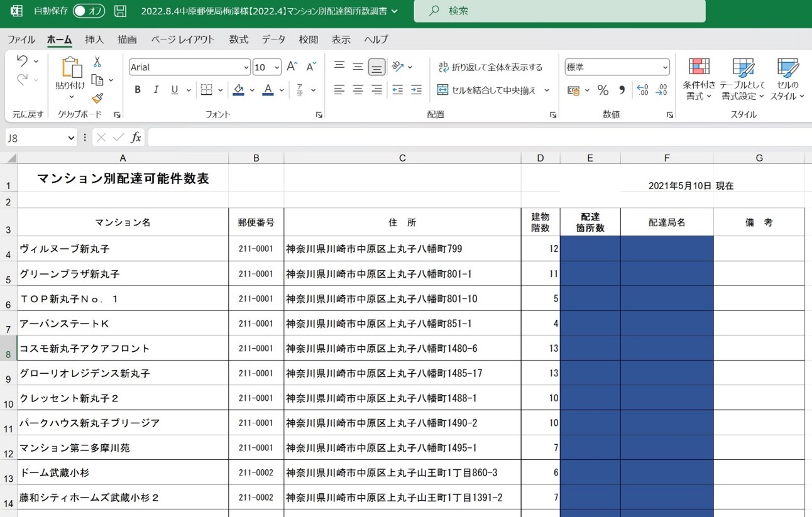Toggle Italic formatting
Image resolution: width=812 pixels, height=517 pixels.
click(156, 90)
